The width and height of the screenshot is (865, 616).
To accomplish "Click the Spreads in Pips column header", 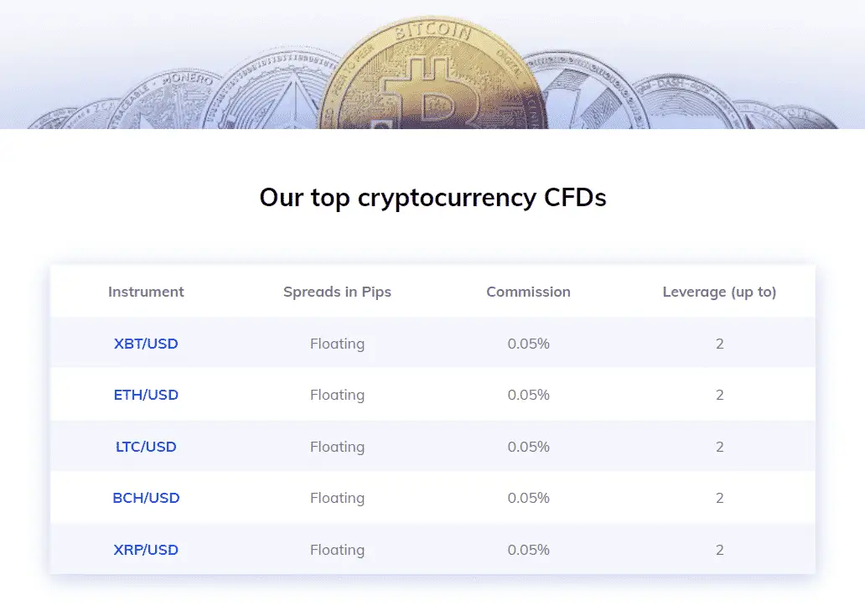I will [x=337, y=292].
